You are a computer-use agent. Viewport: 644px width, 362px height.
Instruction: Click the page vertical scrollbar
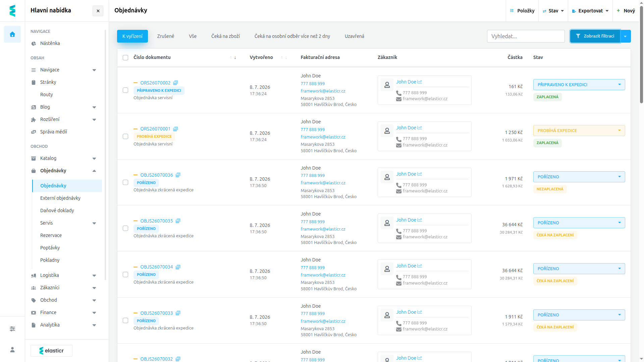pyautogui.click(x=641, y=54)
